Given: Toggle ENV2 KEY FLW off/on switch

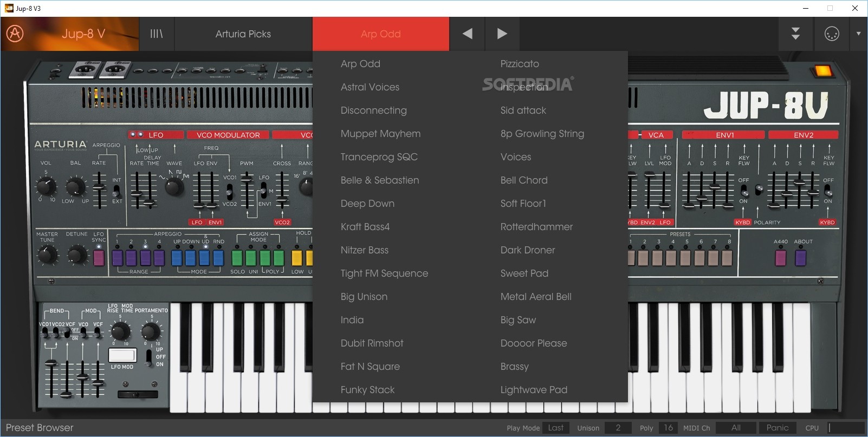Looking at the screenshot, I should [x=828, y=191].
